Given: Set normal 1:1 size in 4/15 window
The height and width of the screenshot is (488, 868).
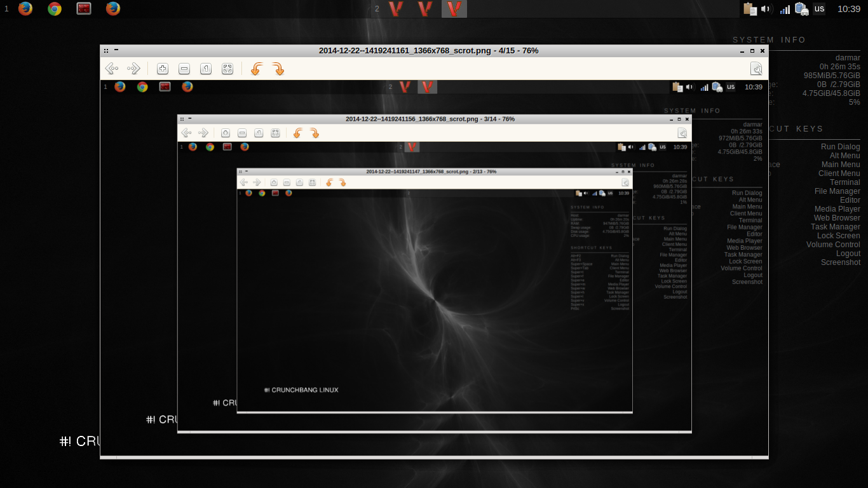Looking at the screenshot, I should pyautogui.click(x=206, y=69).
